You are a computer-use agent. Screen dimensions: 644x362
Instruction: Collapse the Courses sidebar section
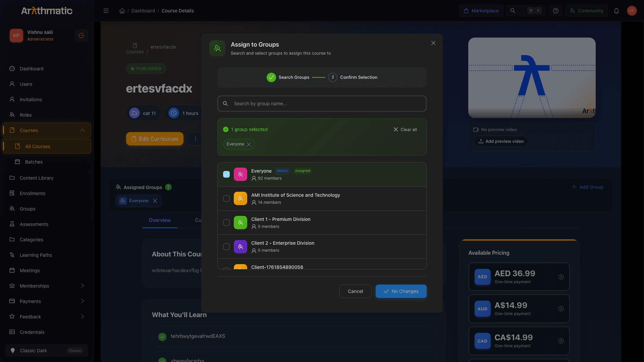click(83, 130)
